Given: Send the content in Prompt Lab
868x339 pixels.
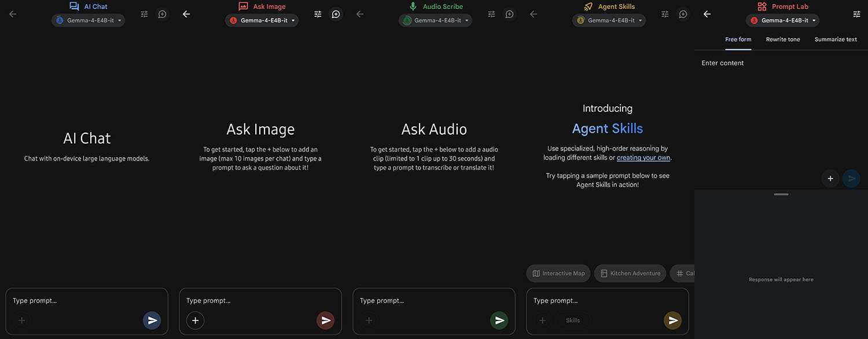Looking at the screenshot, I should click(x=851, y=178).
